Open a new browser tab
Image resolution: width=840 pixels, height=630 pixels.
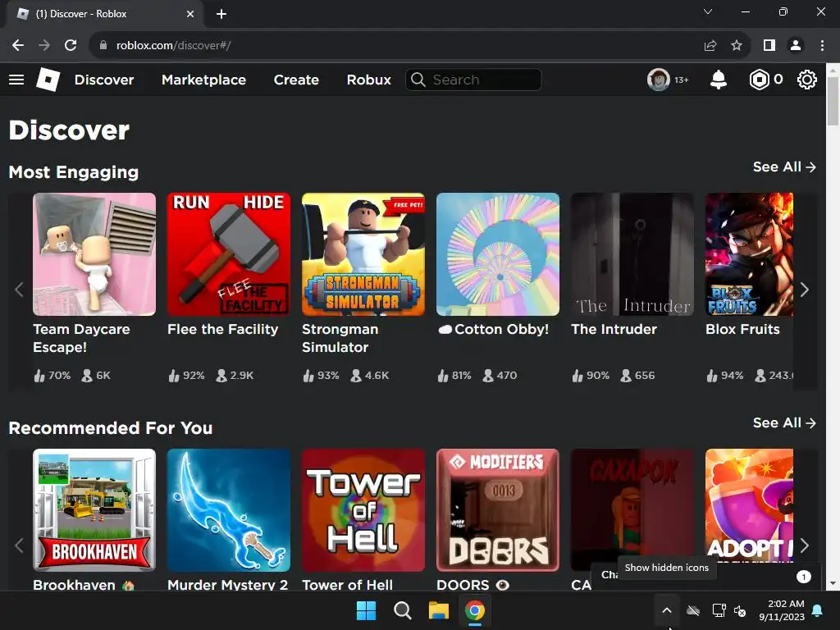[221, 14]
